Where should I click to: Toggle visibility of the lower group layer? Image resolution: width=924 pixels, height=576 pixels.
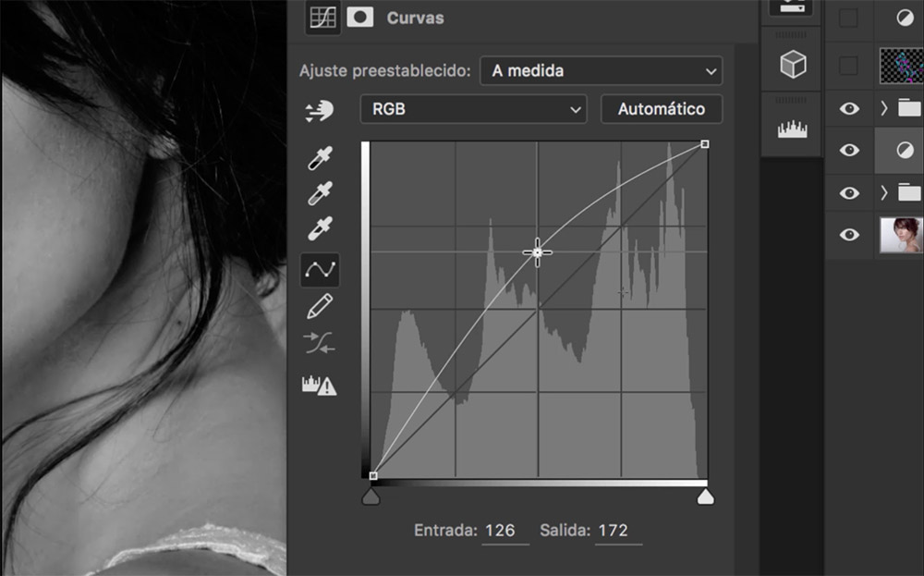[849, 193]
